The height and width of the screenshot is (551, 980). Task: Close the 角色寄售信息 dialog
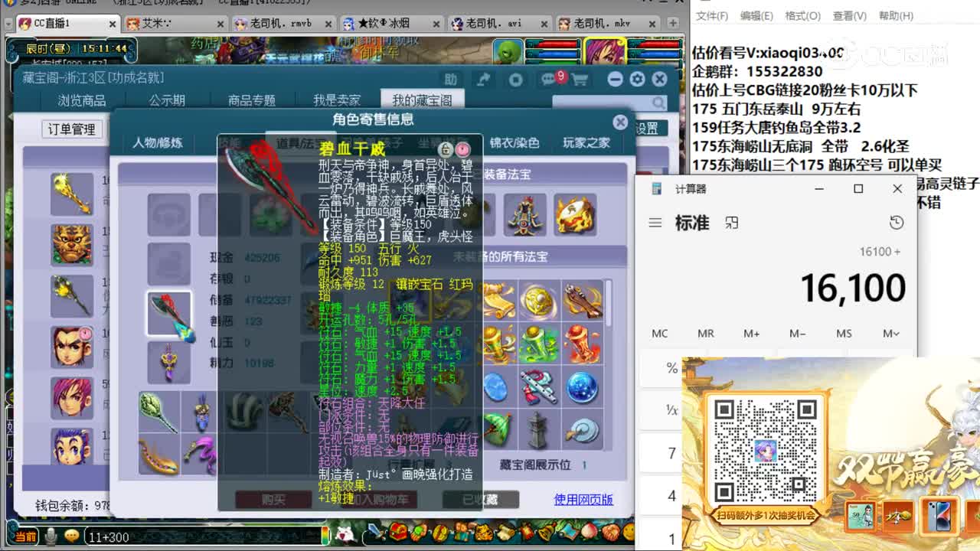[620, 122]
